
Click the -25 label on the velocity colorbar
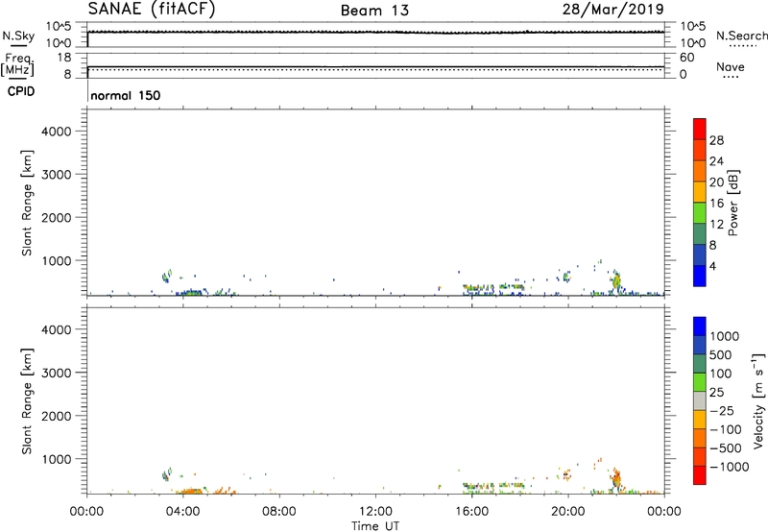coord(721,410)
